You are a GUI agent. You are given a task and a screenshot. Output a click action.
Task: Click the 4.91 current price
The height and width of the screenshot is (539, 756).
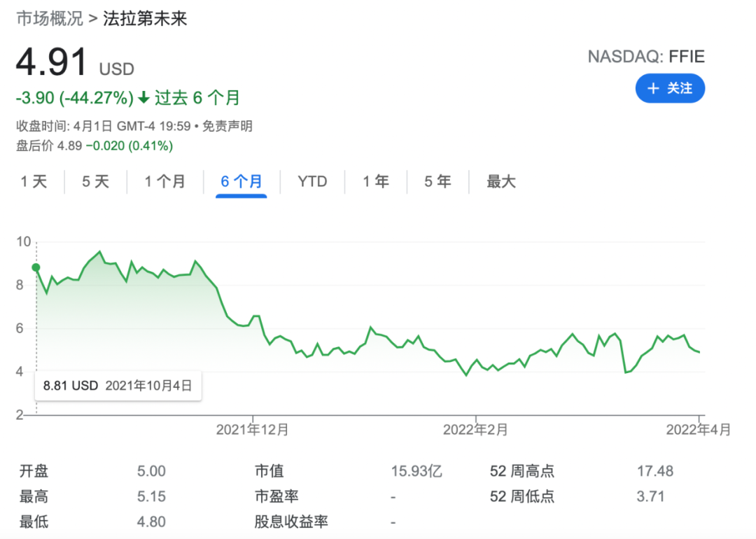pyautogui.click(x=52, y=62)
